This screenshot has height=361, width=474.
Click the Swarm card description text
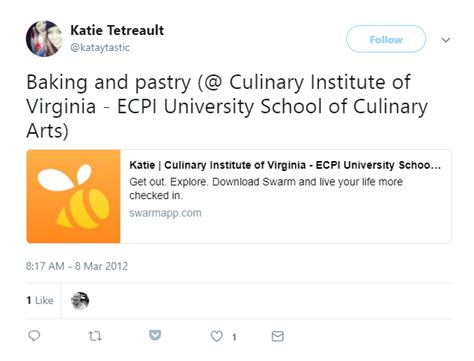pos(266,188)
